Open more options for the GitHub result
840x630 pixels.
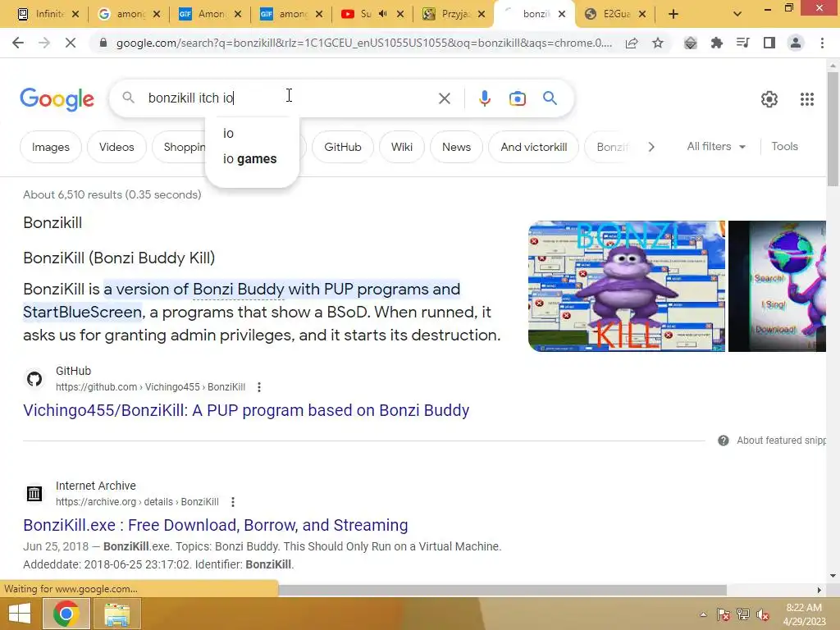pos(258,387)
